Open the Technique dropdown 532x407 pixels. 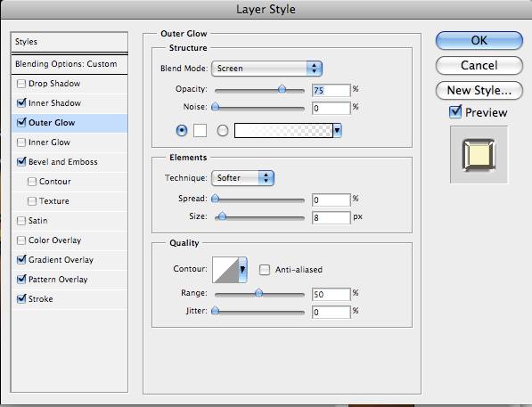point(242,178)
